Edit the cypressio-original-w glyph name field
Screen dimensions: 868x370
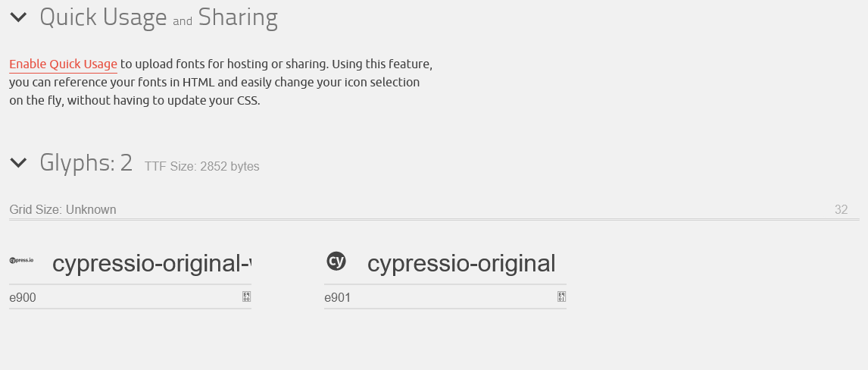150,264
